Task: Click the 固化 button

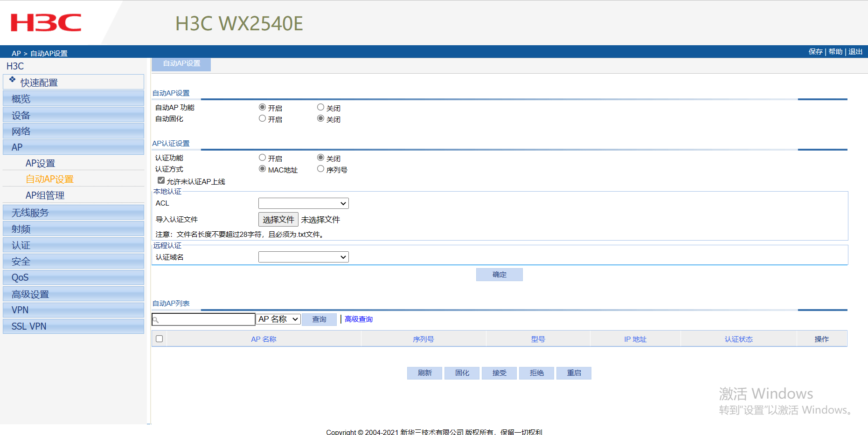Action: (x=462, y=373)
